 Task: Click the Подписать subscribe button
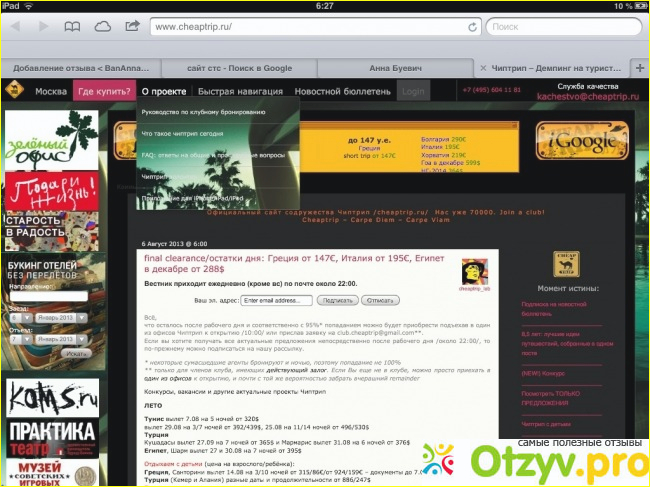tap(339, 300)
